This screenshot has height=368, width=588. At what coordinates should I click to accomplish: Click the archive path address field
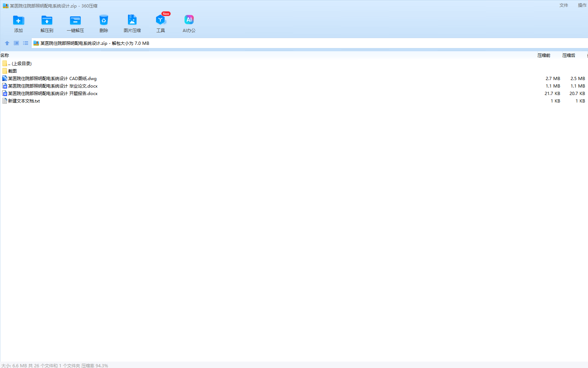(309, 43)
